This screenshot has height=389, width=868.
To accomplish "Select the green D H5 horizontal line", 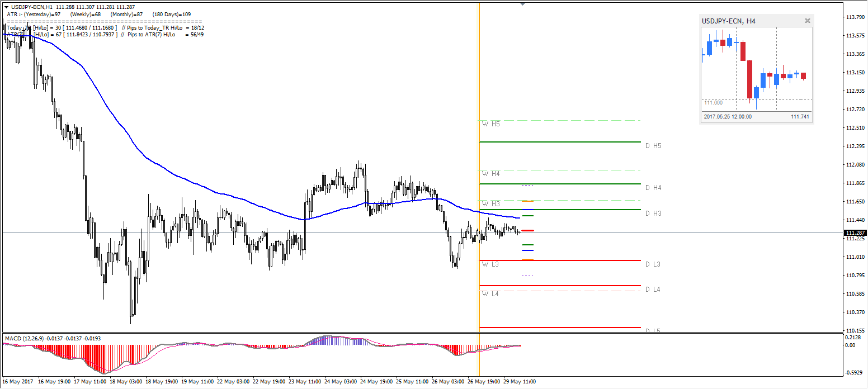I will click(560, 142).
